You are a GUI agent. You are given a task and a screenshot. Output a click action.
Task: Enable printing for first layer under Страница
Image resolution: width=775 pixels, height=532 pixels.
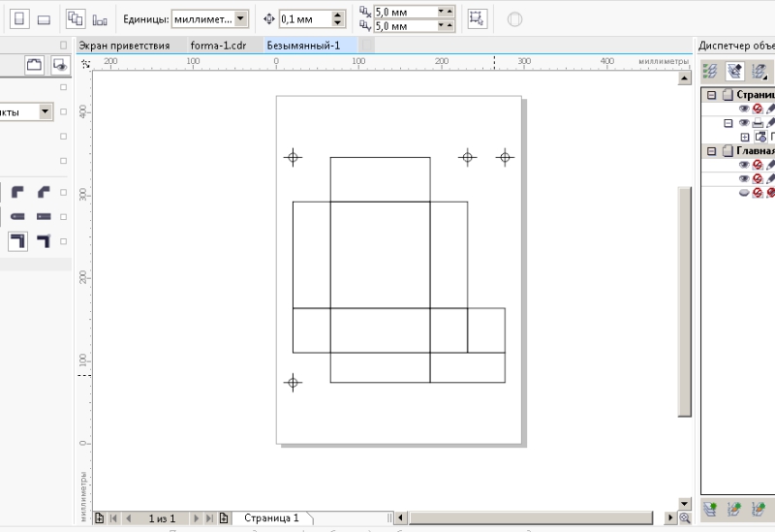[758, 109]
